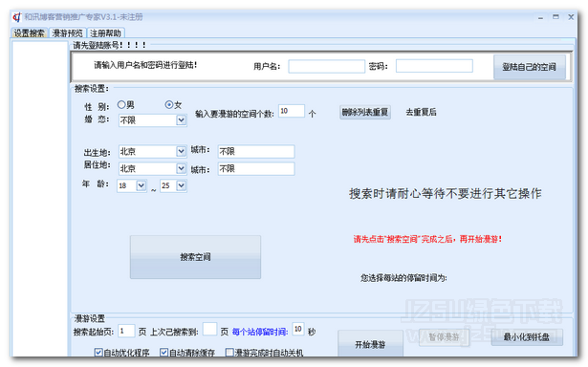This screenshot has height=367, width=588.
Task: Toggle the 自动清除缓存 checkbox
Action: tap(163, 353)
